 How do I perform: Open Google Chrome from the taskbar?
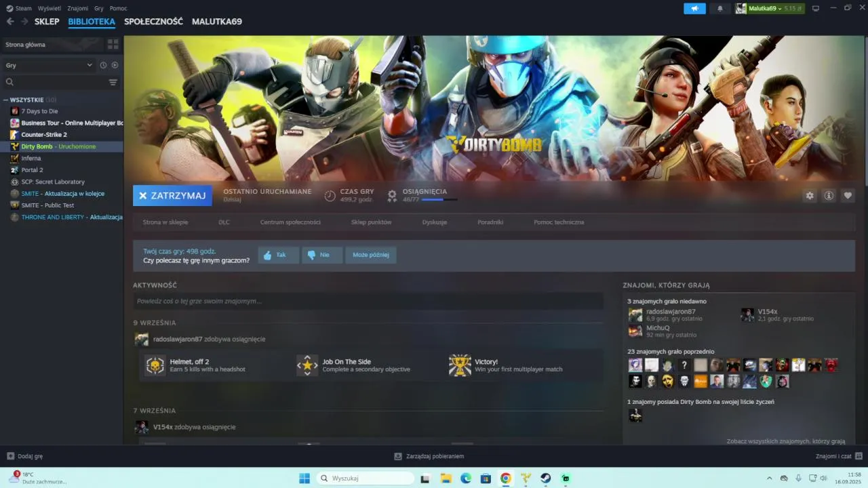point(506,478)
